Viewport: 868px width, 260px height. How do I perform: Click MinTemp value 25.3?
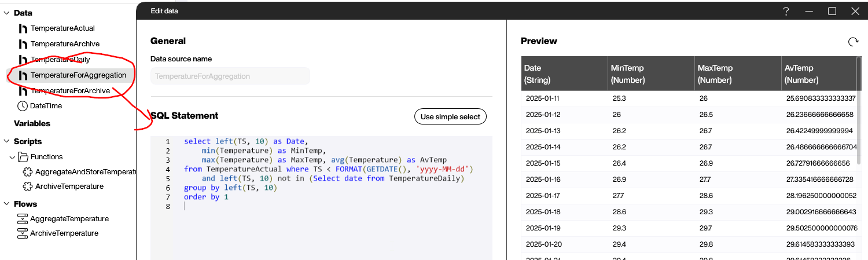[619, 98]
